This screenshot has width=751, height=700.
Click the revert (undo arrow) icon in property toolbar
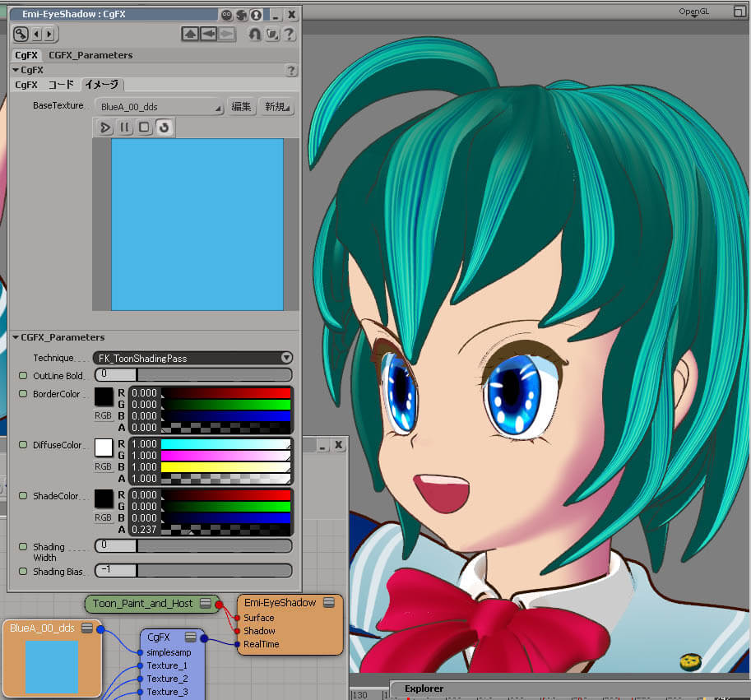tap(254, 34)
